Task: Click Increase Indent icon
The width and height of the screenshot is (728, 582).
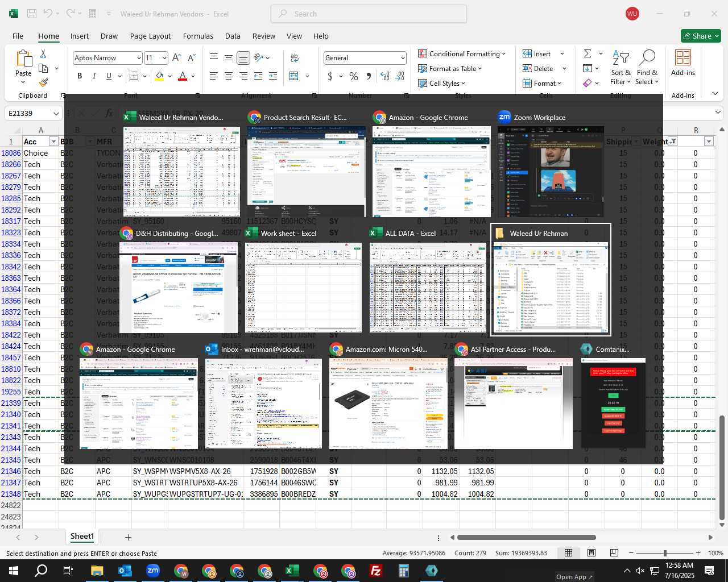Action: click(x=272, y=76)
